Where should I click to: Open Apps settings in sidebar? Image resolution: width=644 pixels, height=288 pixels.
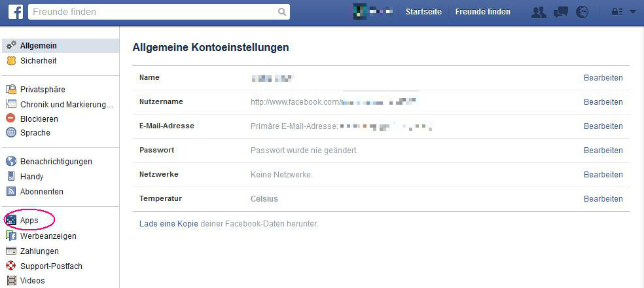29,221
